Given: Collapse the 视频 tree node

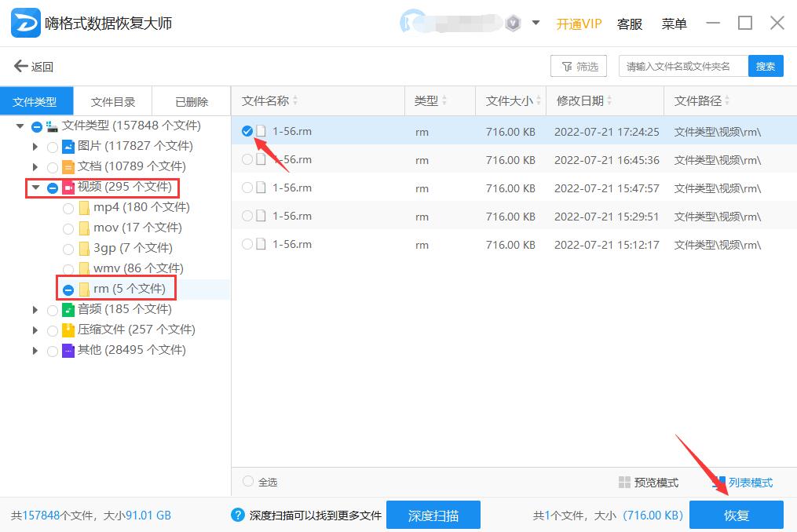Looking at the screenshot, I should [35, 186].
